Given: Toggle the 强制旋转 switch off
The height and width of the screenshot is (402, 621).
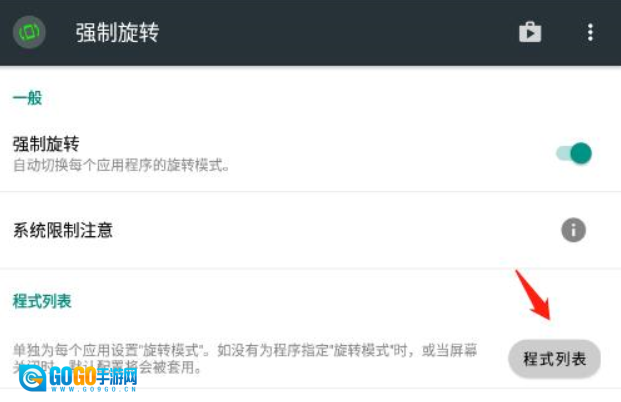Looking at the screenshot, I should pos(573,153).
